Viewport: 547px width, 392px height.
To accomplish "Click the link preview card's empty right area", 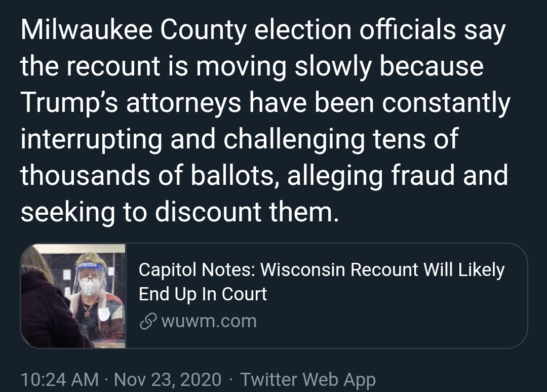I will (394, 324).
